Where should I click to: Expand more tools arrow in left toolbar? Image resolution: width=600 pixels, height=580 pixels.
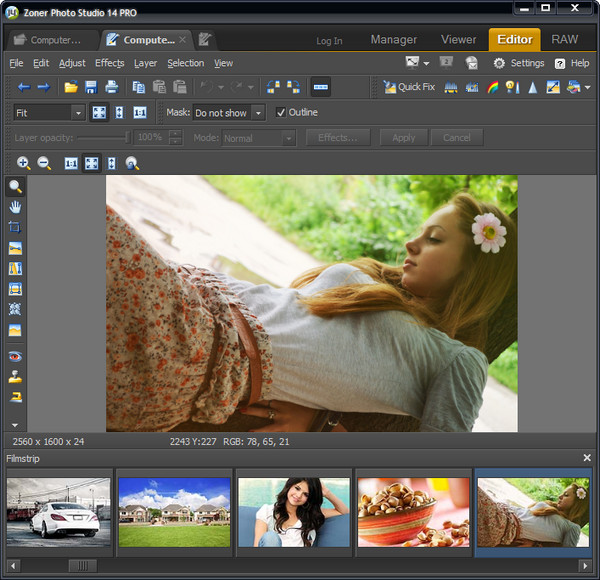coord(15,425)
